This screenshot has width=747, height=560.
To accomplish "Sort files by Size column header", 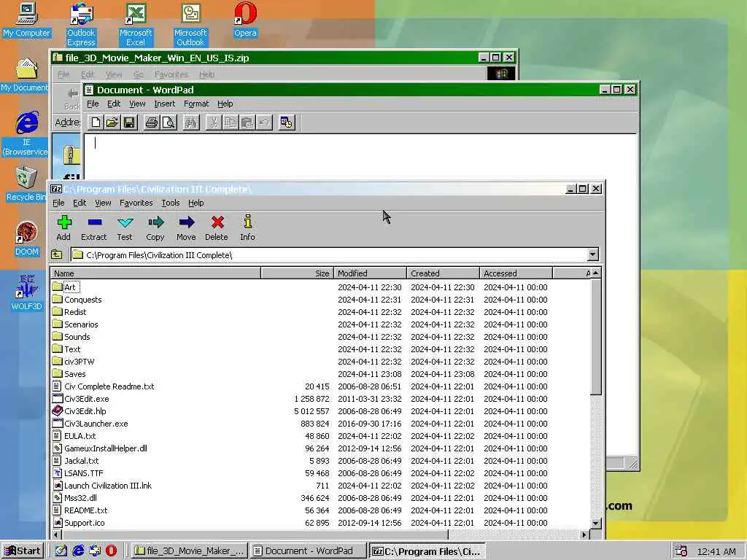I will (298, 273).
